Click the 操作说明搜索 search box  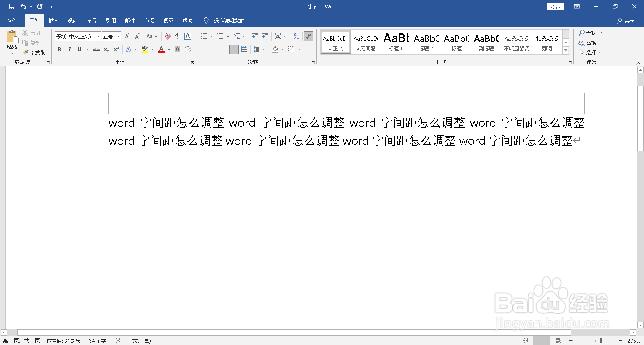[x=229, y=21]
